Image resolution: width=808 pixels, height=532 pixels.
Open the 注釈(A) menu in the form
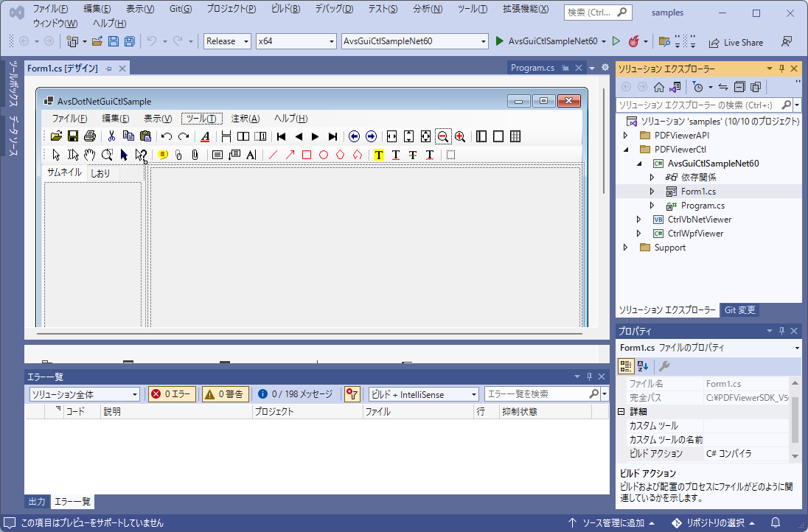pyautogui.click(x=245, y=119)
